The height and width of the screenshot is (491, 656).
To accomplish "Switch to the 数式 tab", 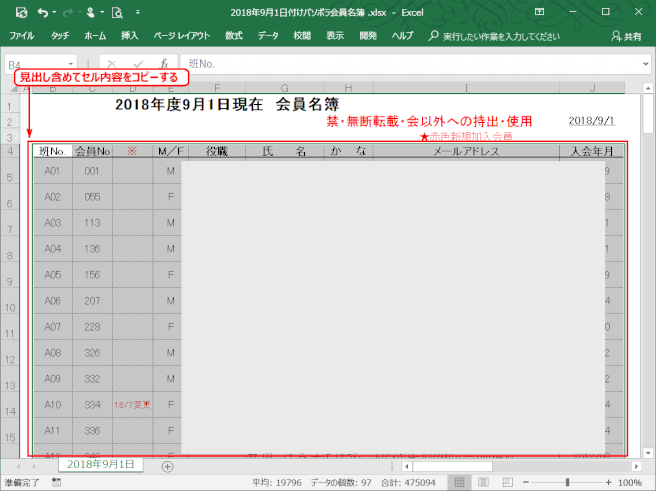I will 234,36.
